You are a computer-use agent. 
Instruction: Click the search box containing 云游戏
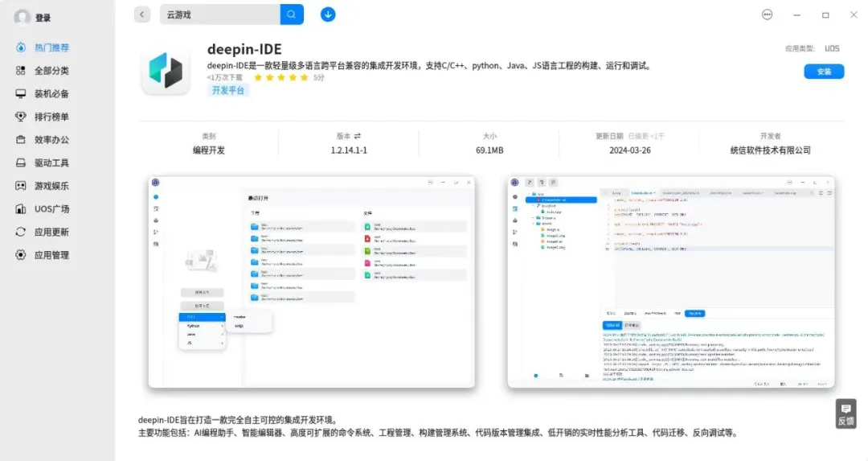pos(220,14)
